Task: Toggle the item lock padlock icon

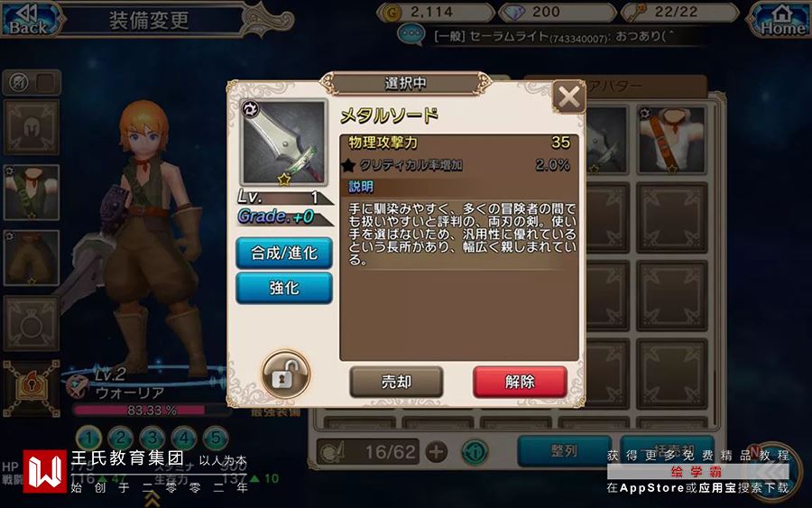Action: [285, 375]
